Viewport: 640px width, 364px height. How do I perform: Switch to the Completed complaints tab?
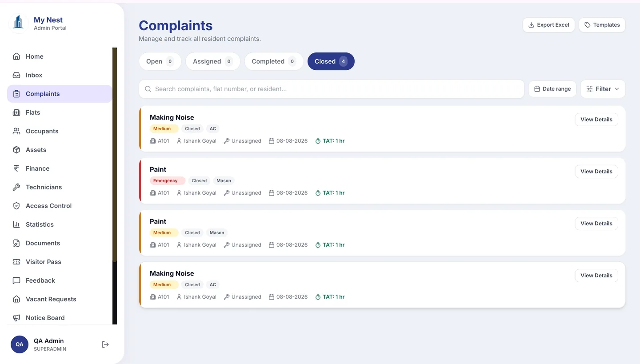[274, 61]
